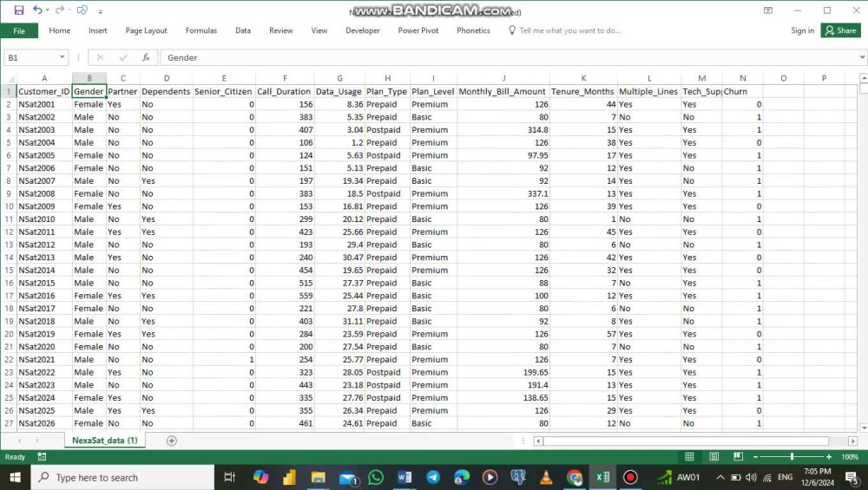This screenshot has height=490, width=868.
Task: Open the Phonetics tab
Action: click(x=473, y=30)
